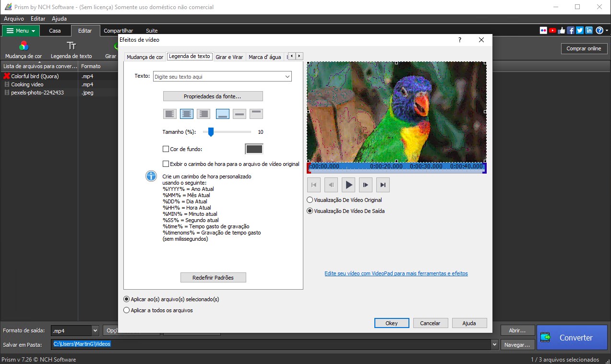
Task: Open the background color swatch
Action: [254, 149]
